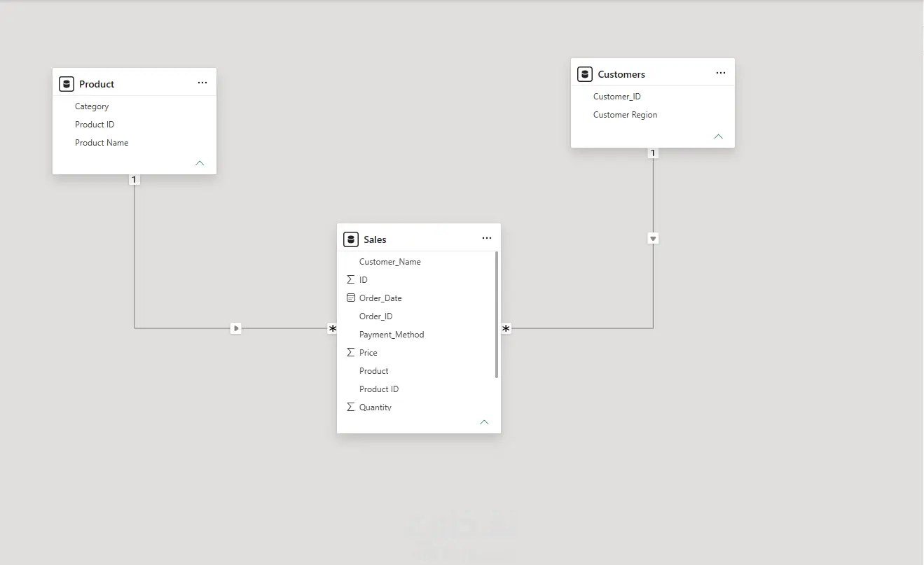Collapse the Customers table card

[x=718, y=137]
